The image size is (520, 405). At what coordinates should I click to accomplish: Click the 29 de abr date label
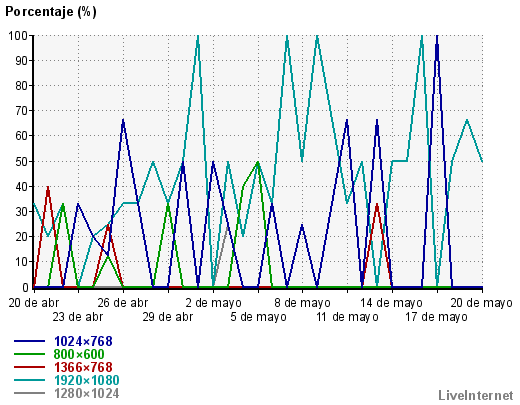coord(168,317)
